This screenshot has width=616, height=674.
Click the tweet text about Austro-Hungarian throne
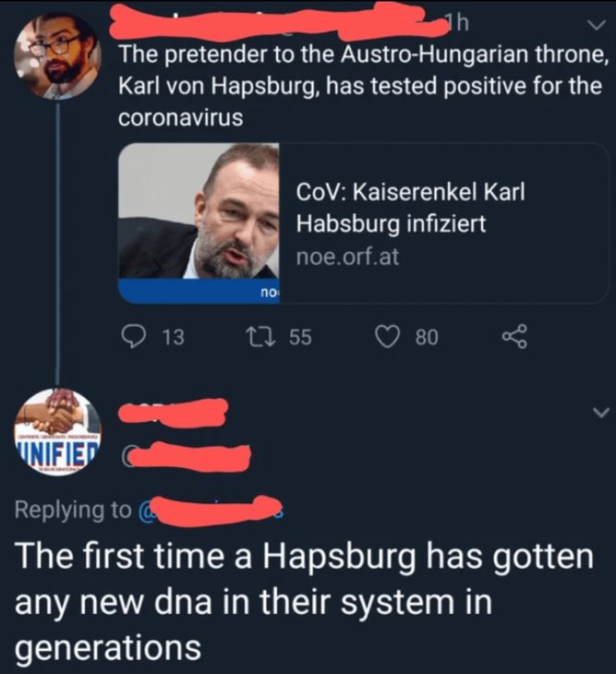(364, 86)
